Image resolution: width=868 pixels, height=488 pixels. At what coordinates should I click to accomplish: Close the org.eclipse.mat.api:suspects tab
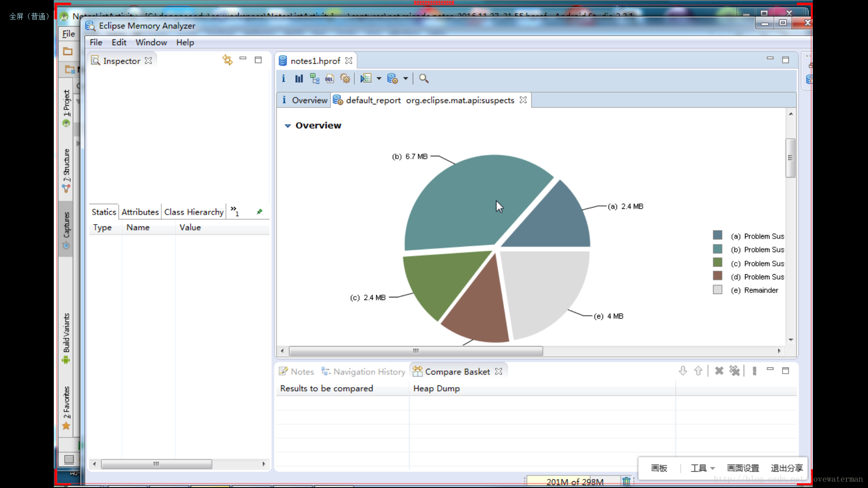point(522,100)
